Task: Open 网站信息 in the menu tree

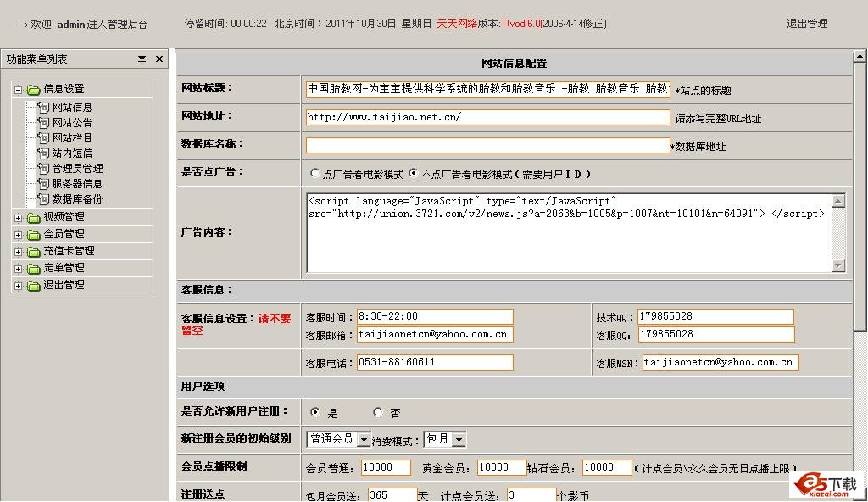Action: tap(72, 108)
